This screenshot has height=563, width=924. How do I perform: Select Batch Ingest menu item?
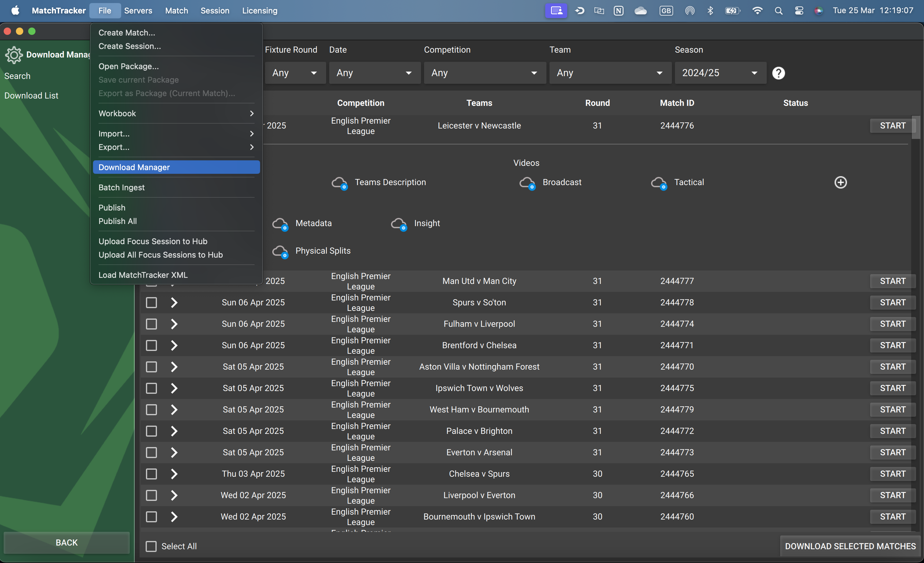coord(176,188)
